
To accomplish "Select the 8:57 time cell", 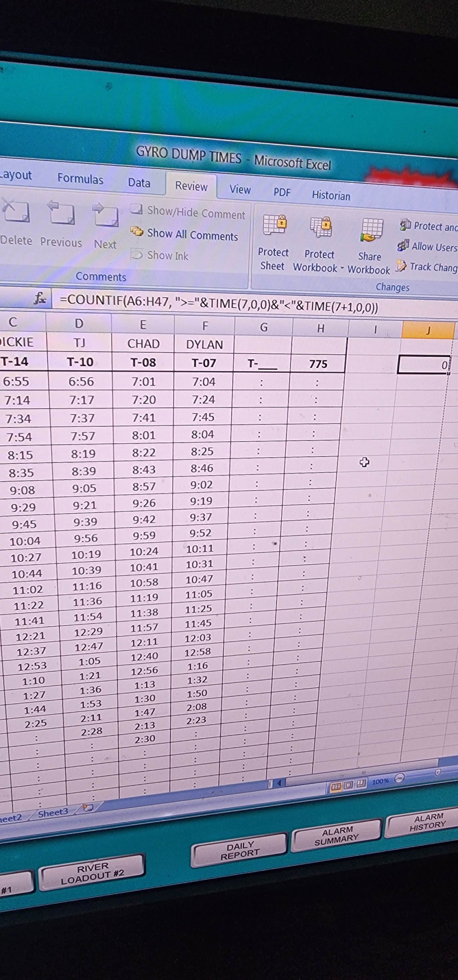I will click(x=144, y=486).
